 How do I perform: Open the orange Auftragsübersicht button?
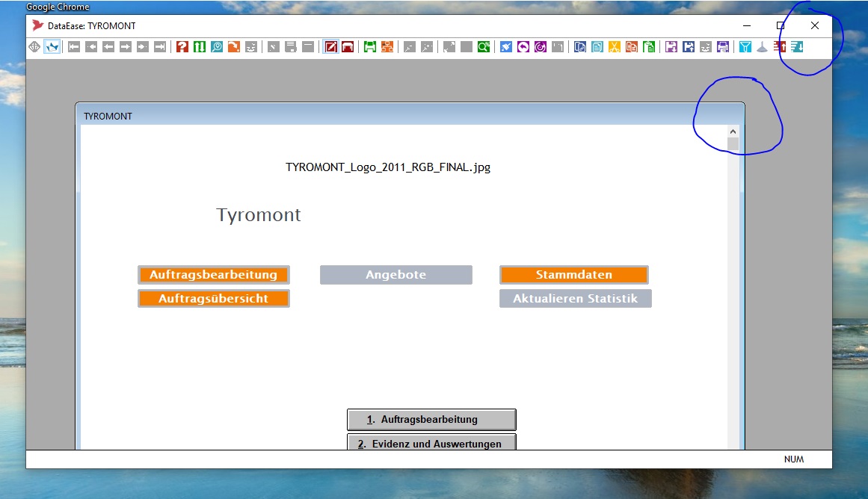tap(214, 298)
